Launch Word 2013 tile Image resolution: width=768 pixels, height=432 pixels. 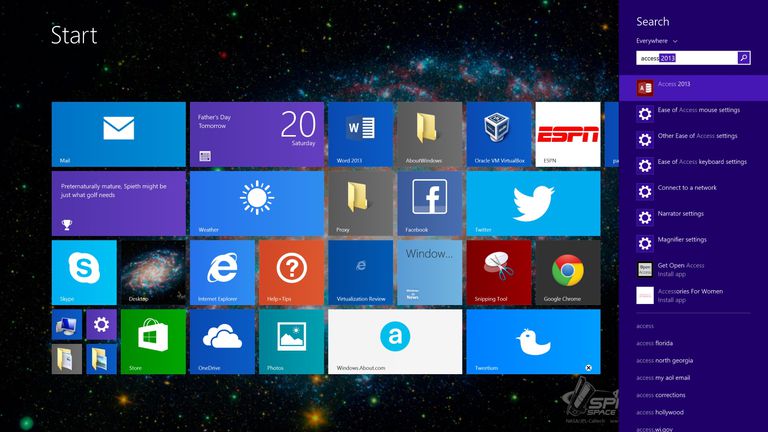[360, 134]
